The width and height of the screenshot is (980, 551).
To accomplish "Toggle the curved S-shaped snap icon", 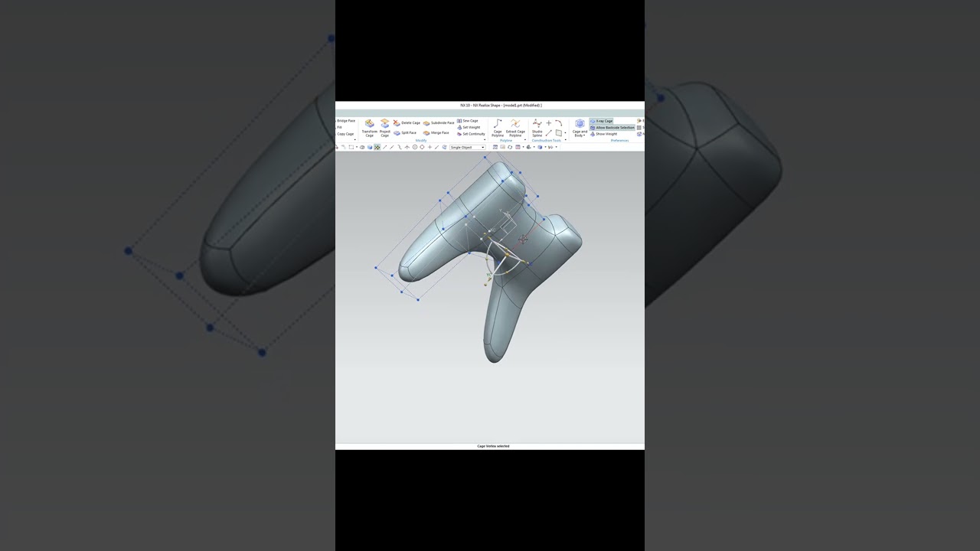I will 400,147.
